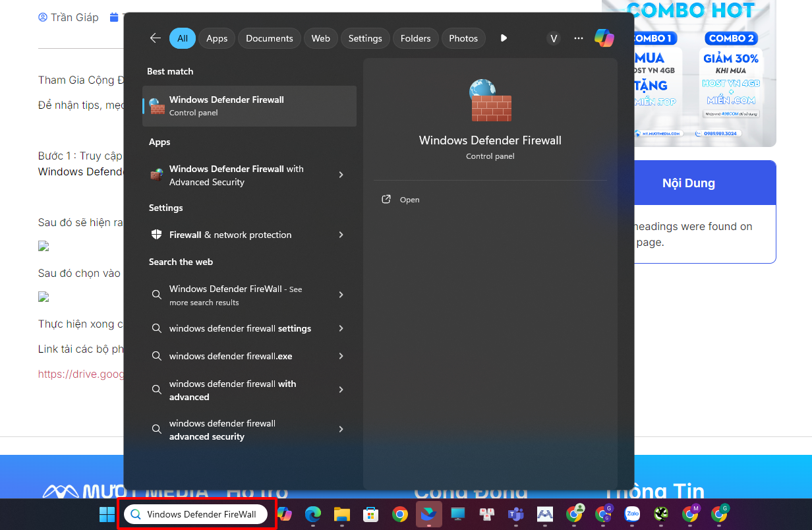Screen dimensions: 812x530
Task: Launch Copilot from the taskbar
Action: tap(285, 514)
